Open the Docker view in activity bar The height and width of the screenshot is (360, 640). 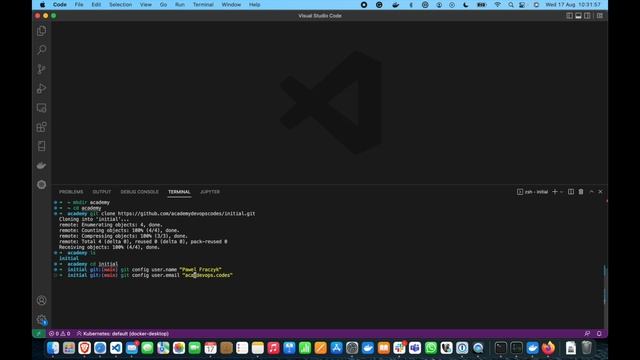coord(41,165)
